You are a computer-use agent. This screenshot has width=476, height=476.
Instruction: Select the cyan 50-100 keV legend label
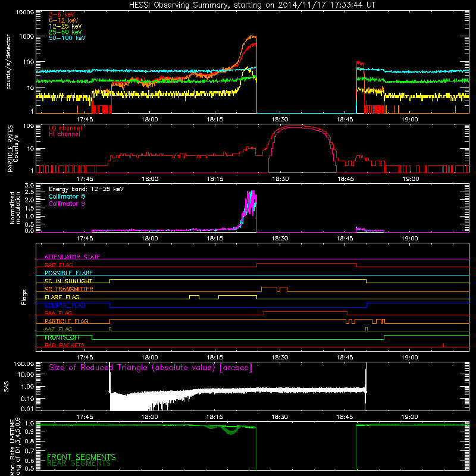[67, 38]
